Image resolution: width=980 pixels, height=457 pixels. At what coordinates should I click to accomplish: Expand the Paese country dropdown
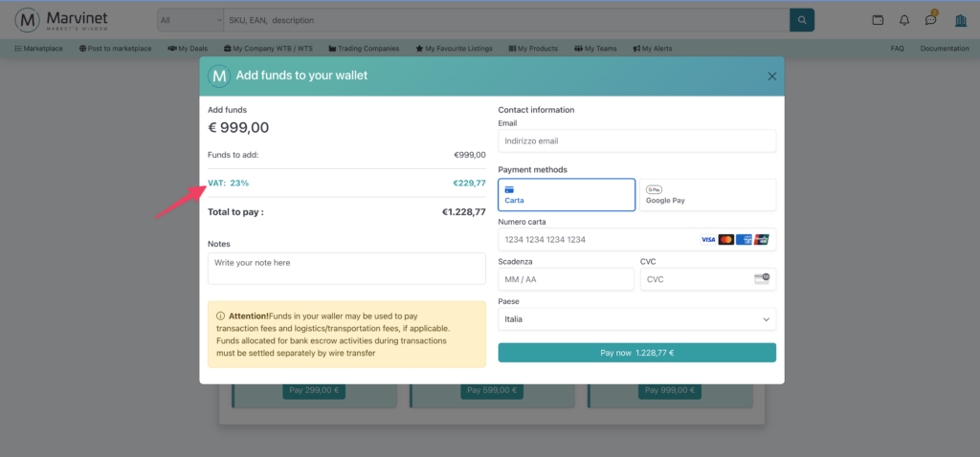pyautogui.click(x=636, y=319)
